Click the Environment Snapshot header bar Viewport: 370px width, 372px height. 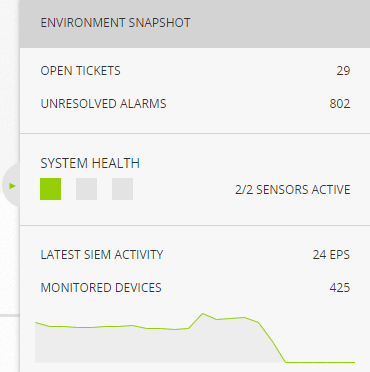[195, 23]
